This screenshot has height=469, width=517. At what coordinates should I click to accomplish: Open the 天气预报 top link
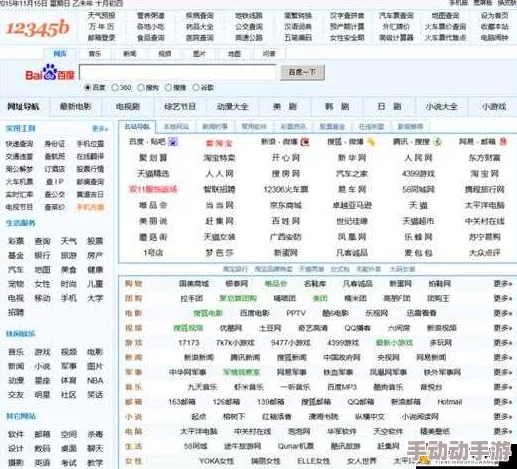tap(102, 16)
